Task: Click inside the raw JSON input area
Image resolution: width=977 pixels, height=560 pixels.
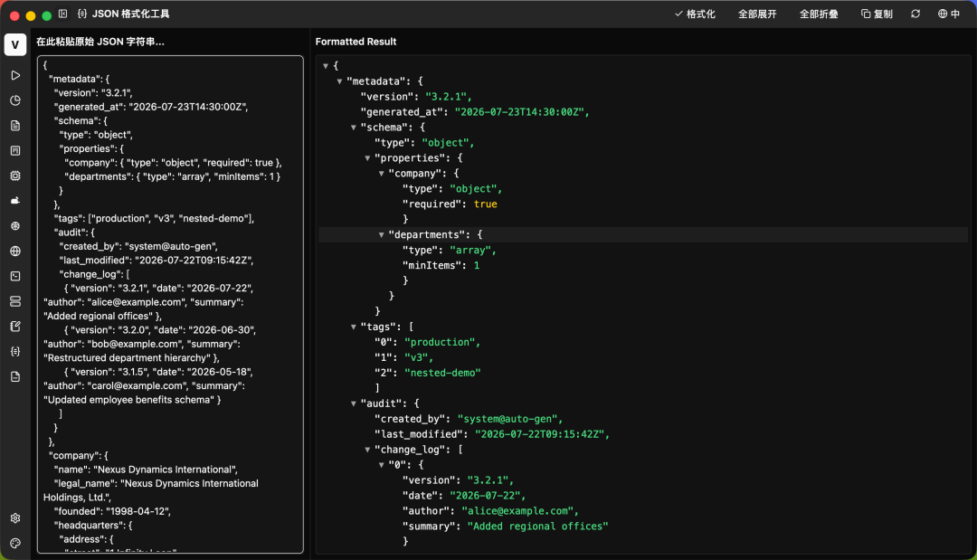Action: tap(170, 305)
